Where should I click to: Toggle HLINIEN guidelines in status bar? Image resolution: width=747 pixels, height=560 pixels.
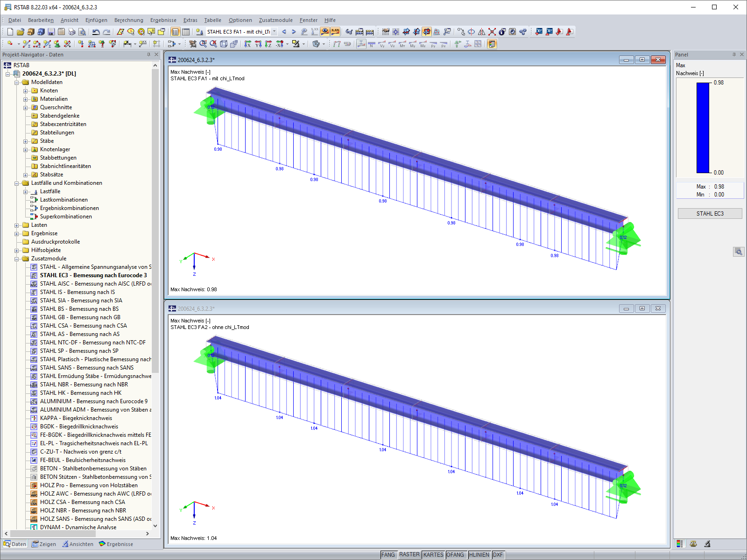(x=479, y=555)
